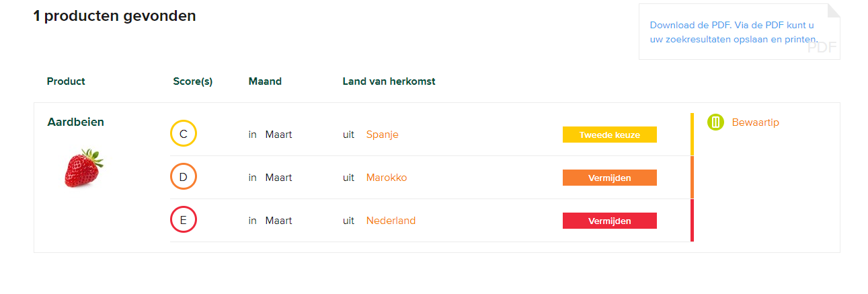Click the Product column header
The width and height of the screenshot is (868, 294).
66,81
